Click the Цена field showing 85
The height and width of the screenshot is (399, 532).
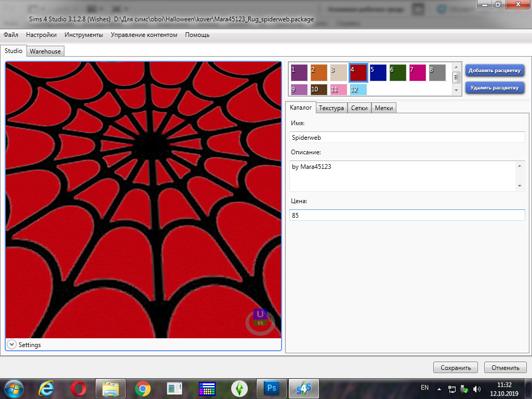[407, 215]
